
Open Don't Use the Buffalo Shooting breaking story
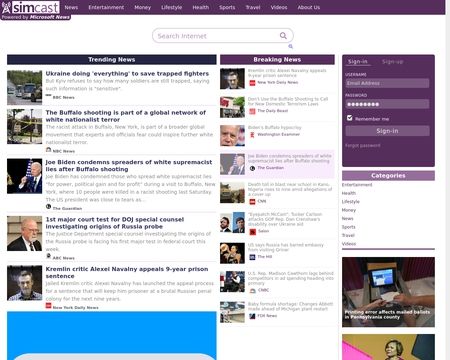[x=288, y=101]
